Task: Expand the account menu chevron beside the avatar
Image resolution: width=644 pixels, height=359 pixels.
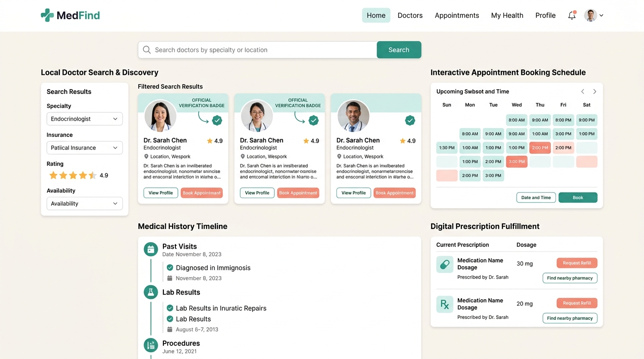Action: pos(601,15)
